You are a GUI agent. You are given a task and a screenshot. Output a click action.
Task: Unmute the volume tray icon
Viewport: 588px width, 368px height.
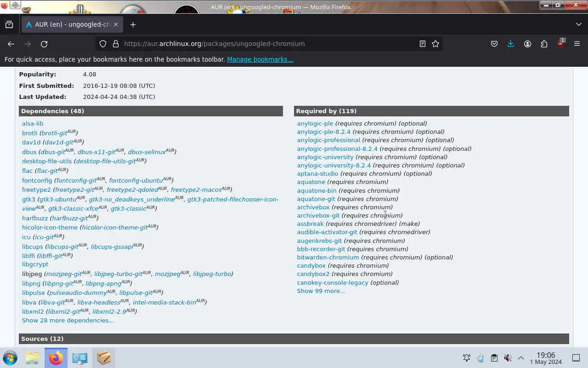point(508,358)
